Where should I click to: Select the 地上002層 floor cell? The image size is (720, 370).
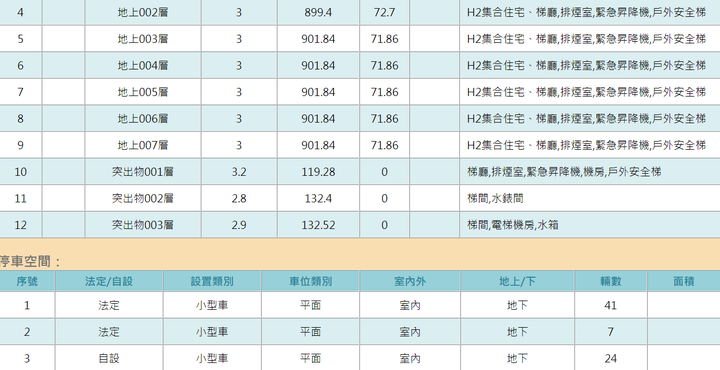[143, 12]
